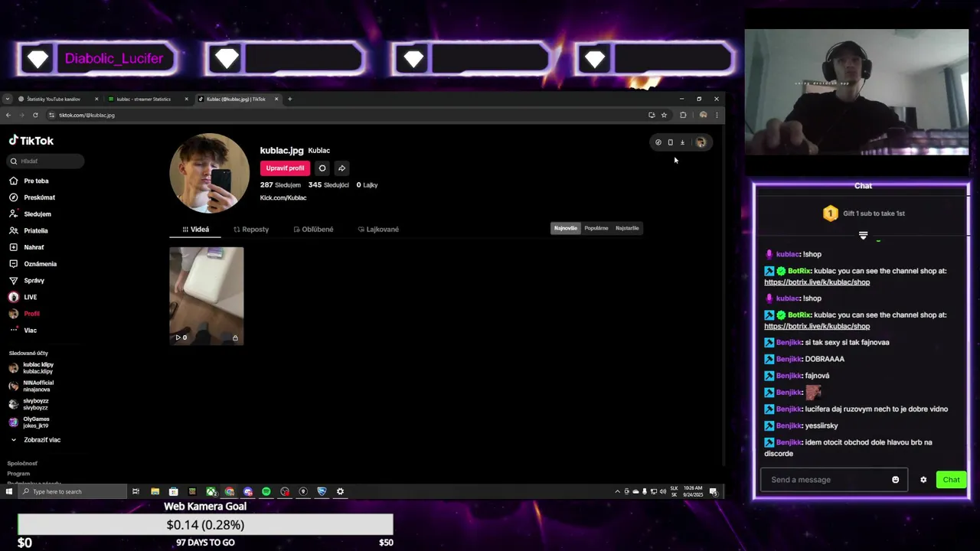The image size is (980, 551).
Task: Click the Upraviť profil button
Action: (x=285, y=168)
